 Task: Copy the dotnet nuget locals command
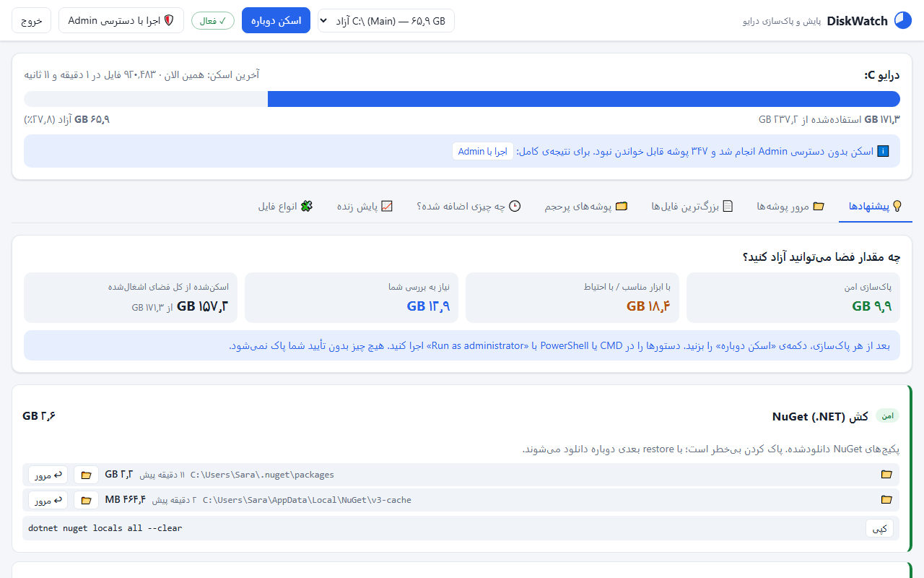(879, 528)
